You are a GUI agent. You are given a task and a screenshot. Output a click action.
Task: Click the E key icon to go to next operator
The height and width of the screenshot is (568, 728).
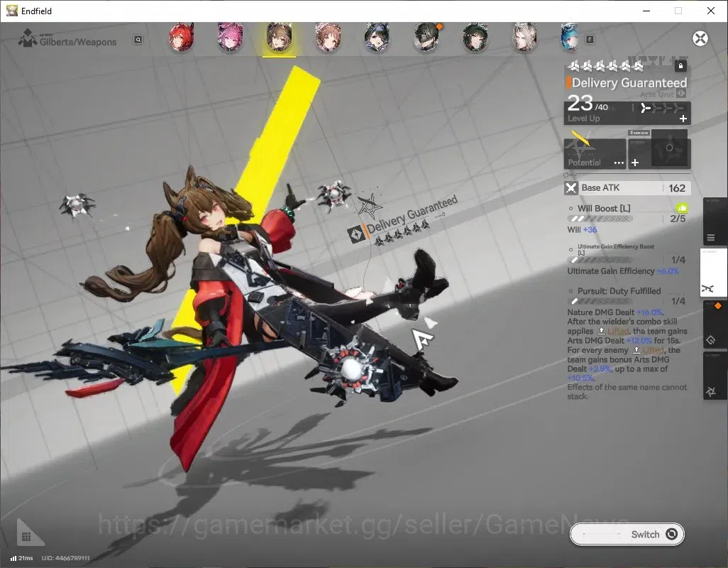[590, 40]
